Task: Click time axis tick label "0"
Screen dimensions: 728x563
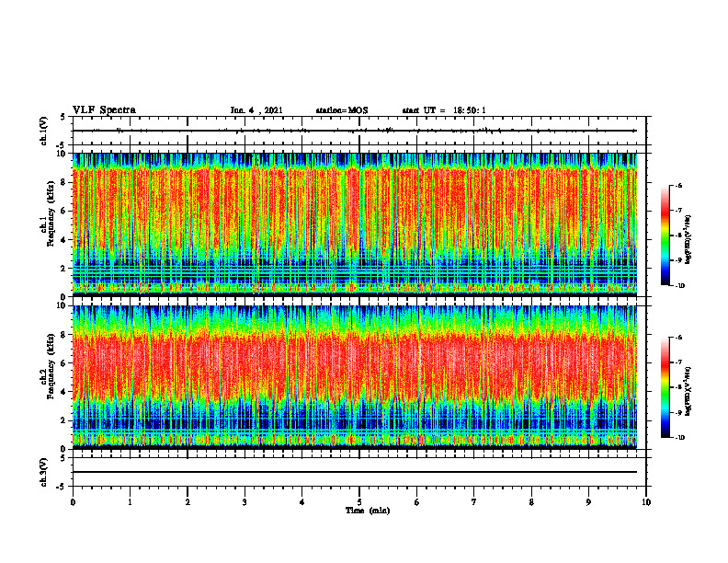Action: point(73,502)
